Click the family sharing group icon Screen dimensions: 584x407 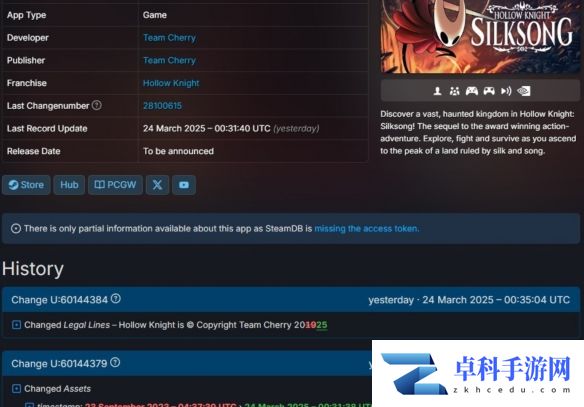[454, 91]
